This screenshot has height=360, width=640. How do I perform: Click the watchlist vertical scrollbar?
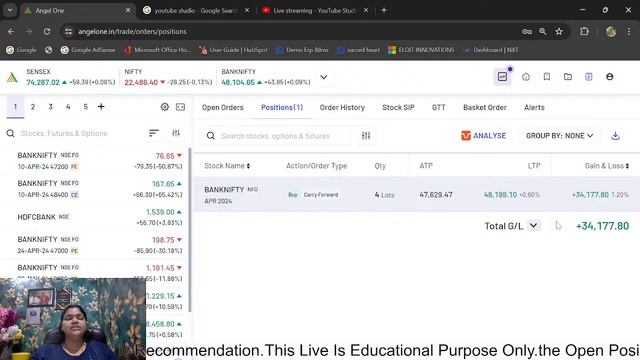(190, 230)
